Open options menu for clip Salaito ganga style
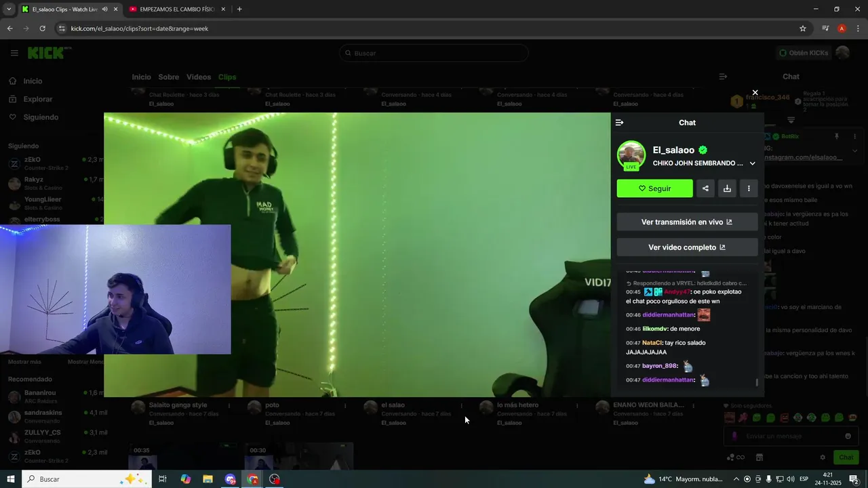868x488 pixels. 229,405
